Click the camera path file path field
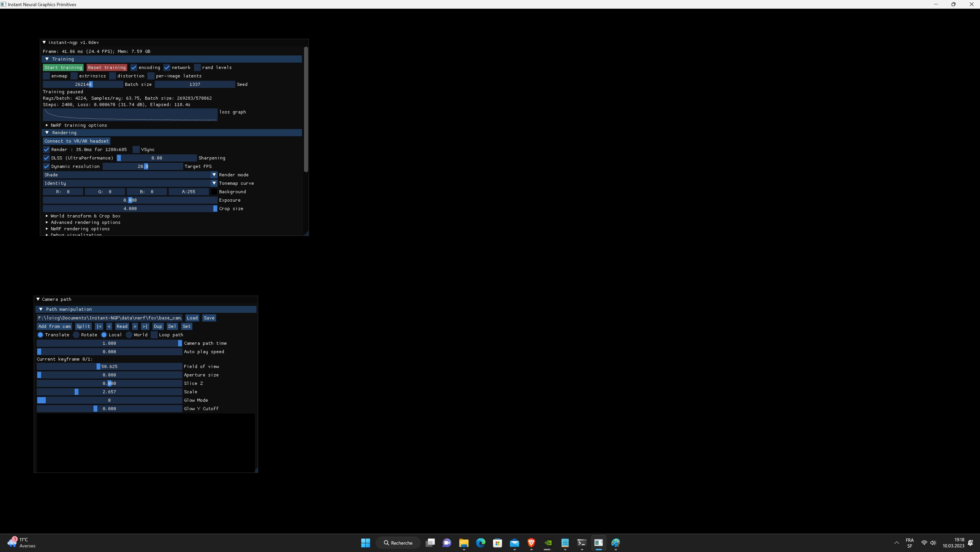 [110, 318]
